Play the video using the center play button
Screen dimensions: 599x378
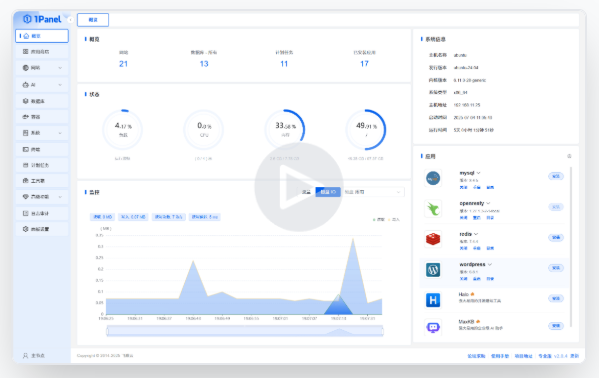(299, 187)
